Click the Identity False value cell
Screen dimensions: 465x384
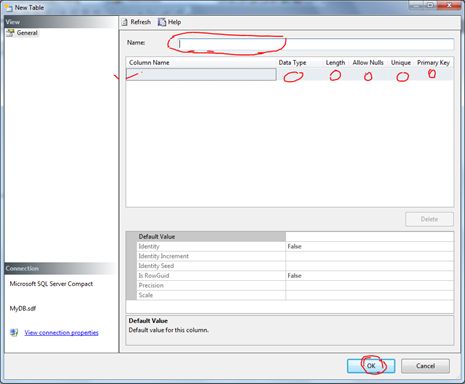point(369,246)
